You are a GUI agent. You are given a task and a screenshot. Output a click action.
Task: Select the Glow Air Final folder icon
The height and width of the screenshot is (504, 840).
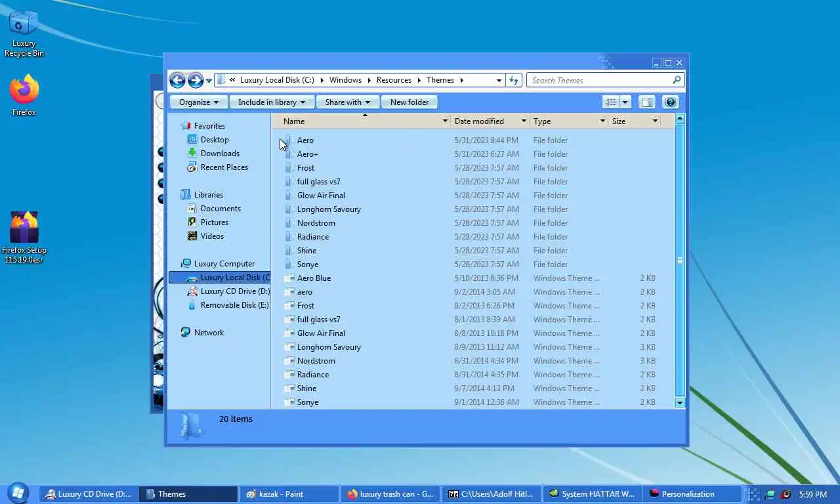pyautogui.click(x=289, y=196)
